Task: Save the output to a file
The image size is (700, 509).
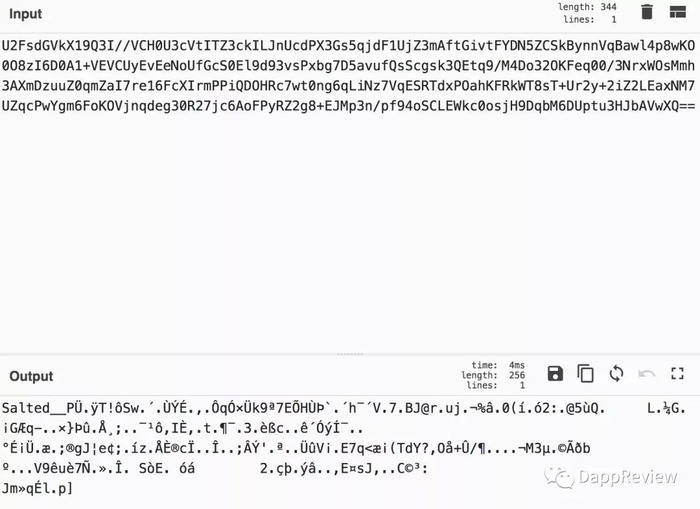Action: click(555, 373)
